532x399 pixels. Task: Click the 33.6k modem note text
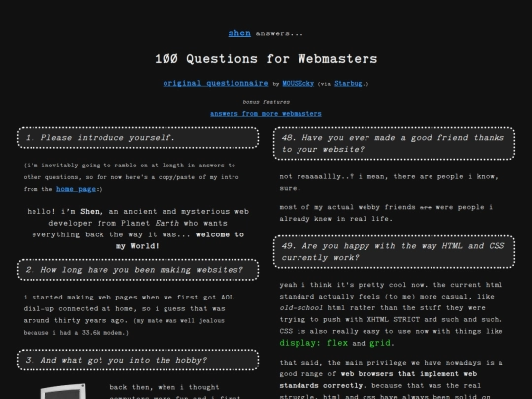coord(124,327)
